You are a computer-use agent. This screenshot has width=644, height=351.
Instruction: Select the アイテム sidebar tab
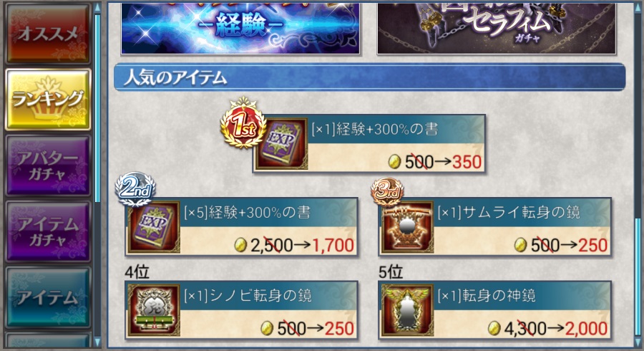48,297
